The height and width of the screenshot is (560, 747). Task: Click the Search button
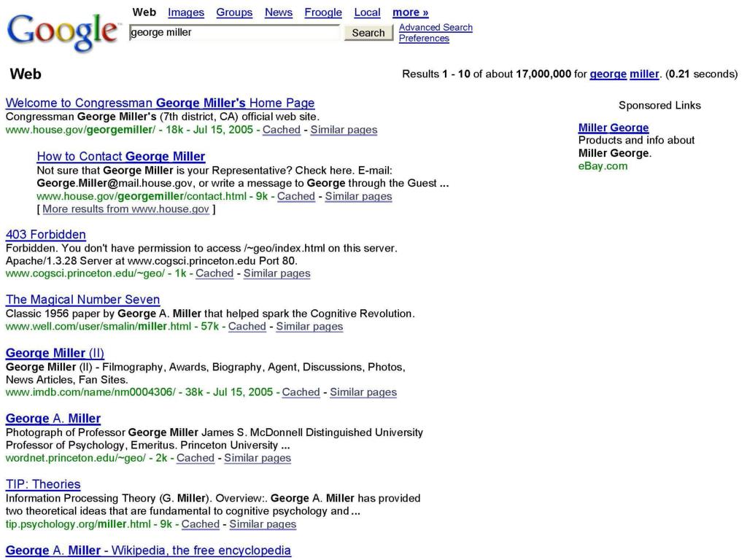point(368,33)
